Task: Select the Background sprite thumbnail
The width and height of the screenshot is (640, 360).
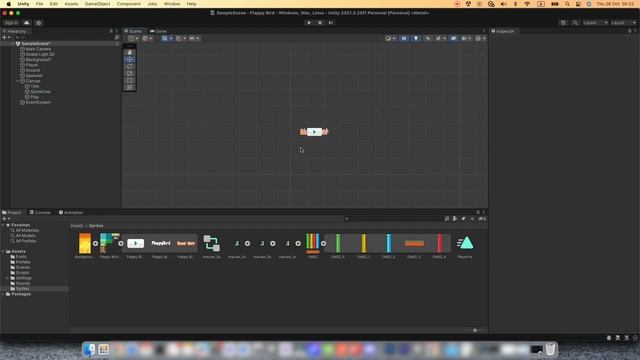Action: (85, 244)
